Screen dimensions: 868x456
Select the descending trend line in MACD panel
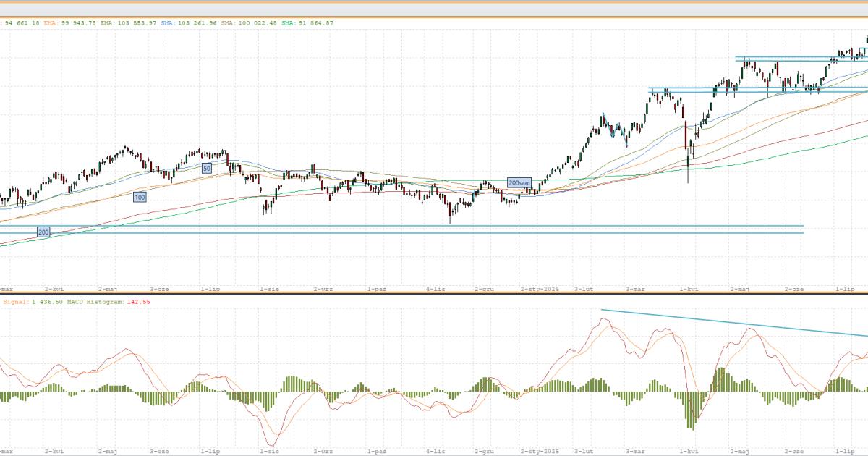[x=731, y=324]
